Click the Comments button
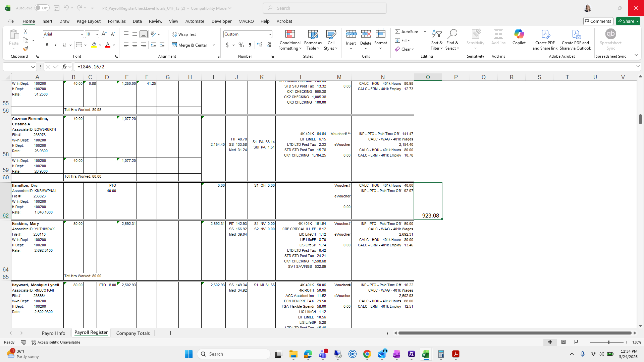This screenshot has height=362, width=644. (x=598, y=21)
